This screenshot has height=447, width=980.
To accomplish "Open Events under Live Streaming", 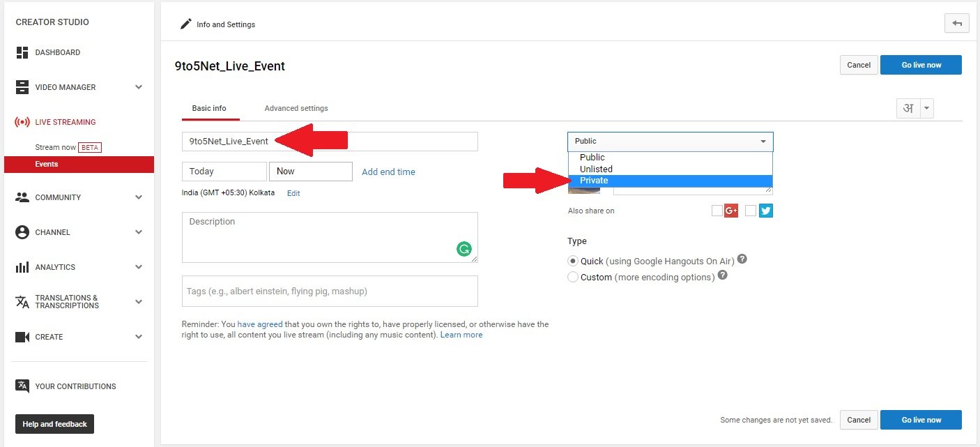I will [47, 165].
